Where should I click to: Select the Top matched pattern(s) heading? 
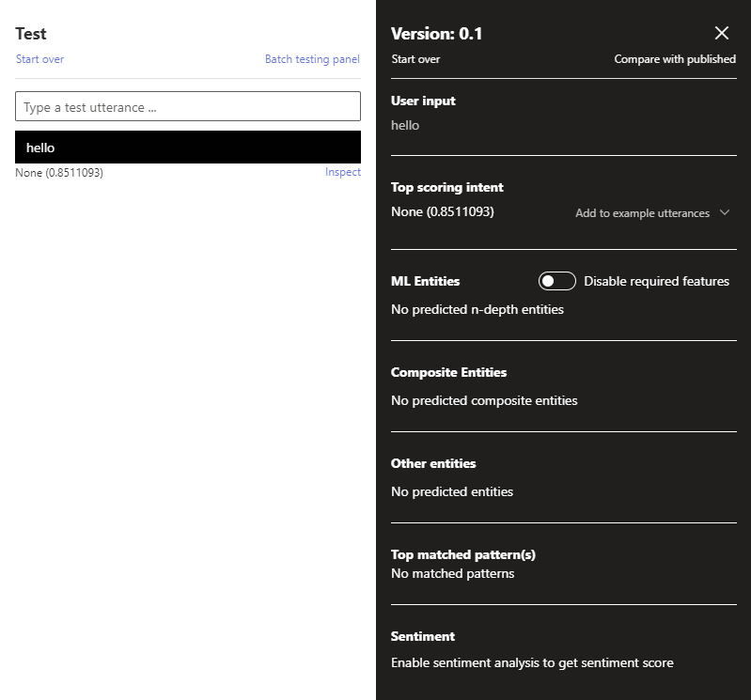click(462, 554)
